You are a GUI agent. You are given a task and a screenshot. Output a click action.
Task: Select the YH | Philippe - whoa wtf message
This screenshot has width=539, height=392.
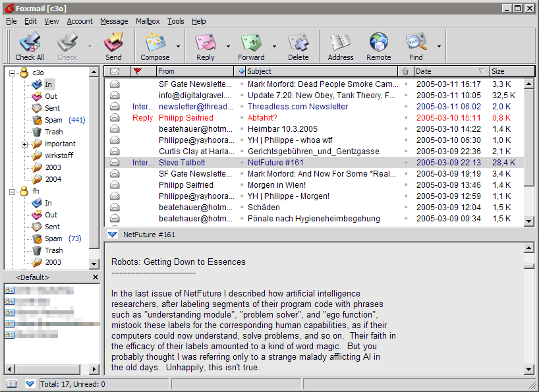click(314, 140)
